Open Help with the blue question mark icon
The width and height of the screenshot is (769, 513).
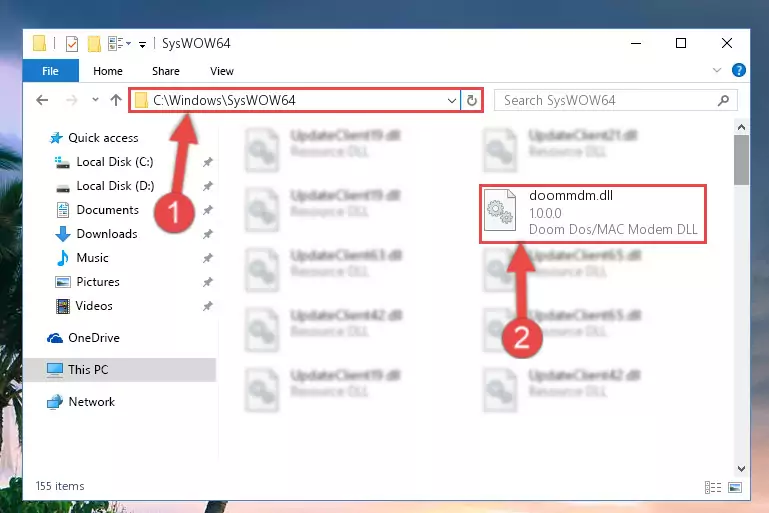[x=739, y=70]
